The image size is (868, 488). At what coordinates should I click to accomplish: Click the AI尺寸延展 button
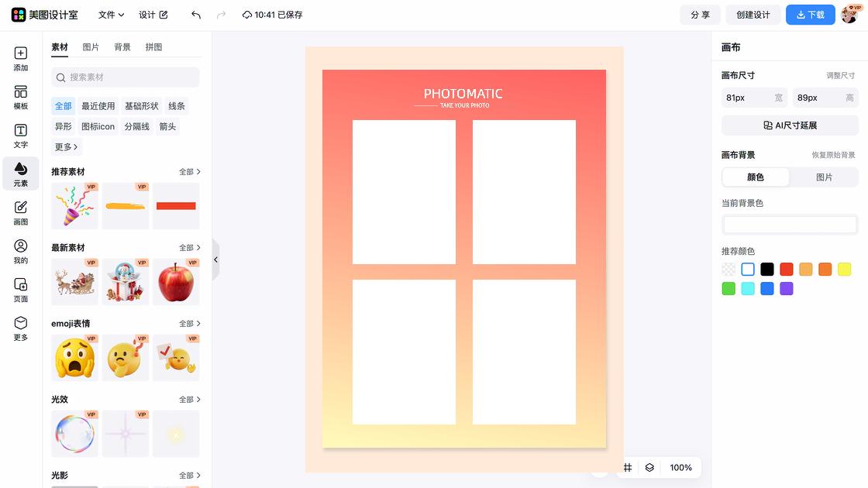[x=790, y=125]
